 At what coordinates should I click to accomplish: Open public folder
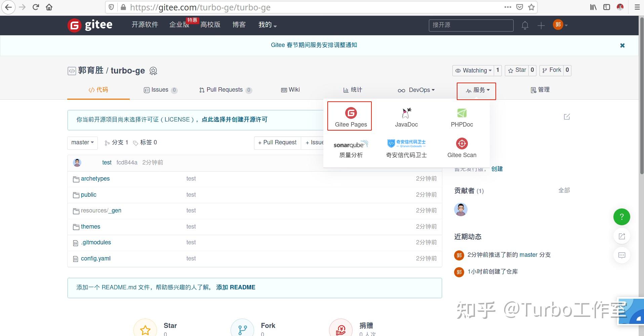(x=88, y=195)
